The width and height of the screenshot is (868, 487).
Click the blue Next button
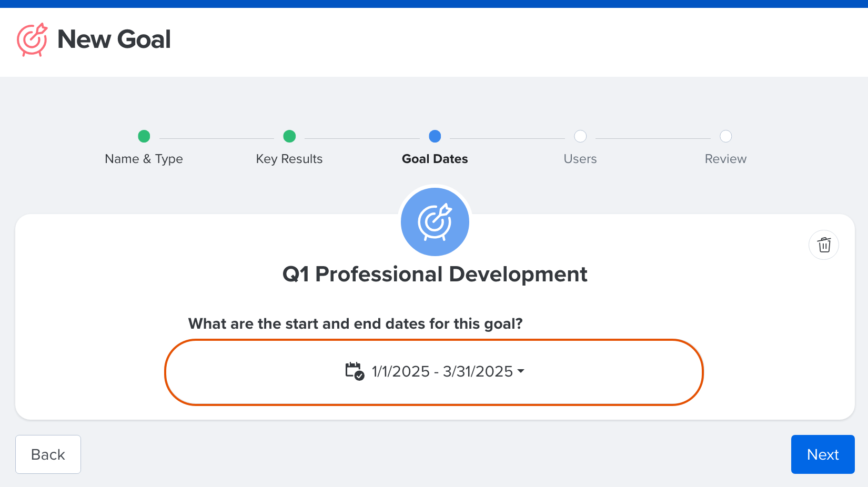(823, 454)
